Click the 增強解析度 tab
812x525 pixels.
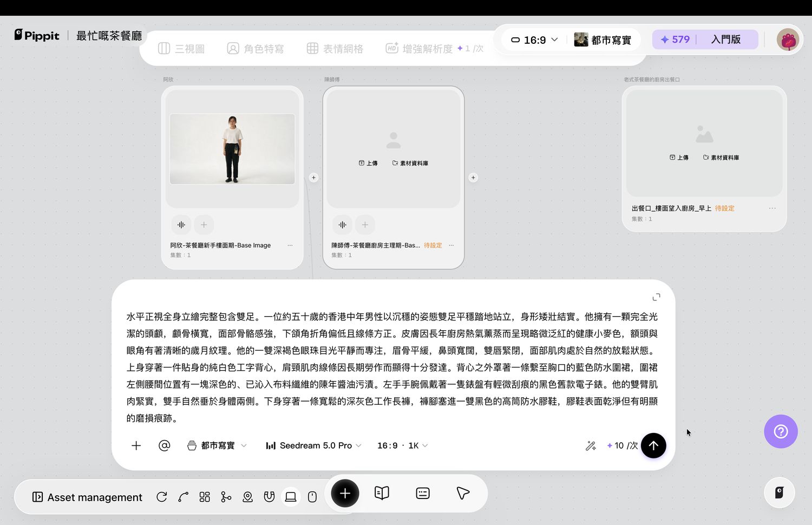pos(434,49)
